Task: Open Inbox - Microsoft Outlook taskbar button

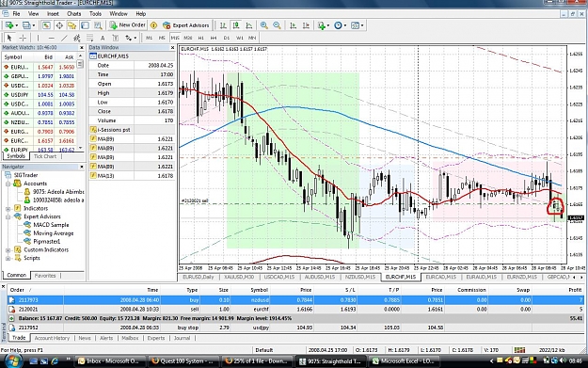Action: tap(109, 360)
